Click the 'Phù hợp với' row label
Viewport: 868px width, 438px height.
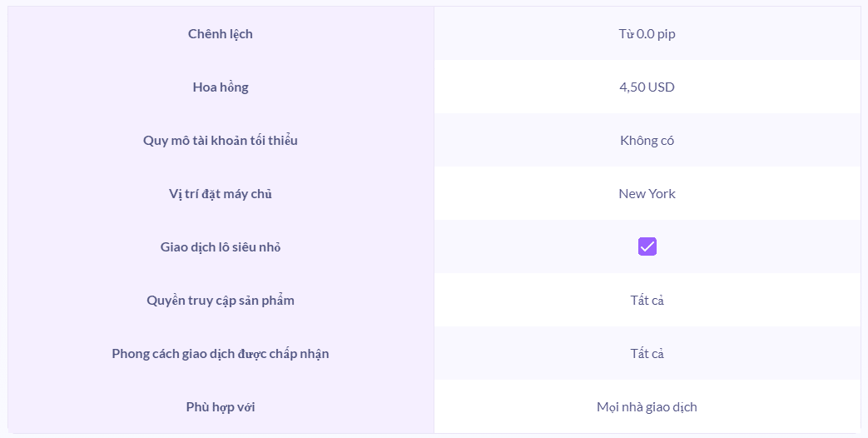tap(221, 407)
